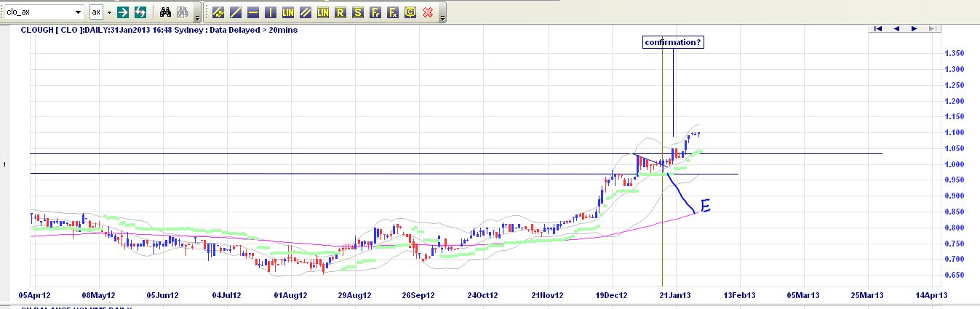The height and width of the screenshot is (309, 980).
Task: Click the green refresh chart icon
Action: tap(140, 12)
